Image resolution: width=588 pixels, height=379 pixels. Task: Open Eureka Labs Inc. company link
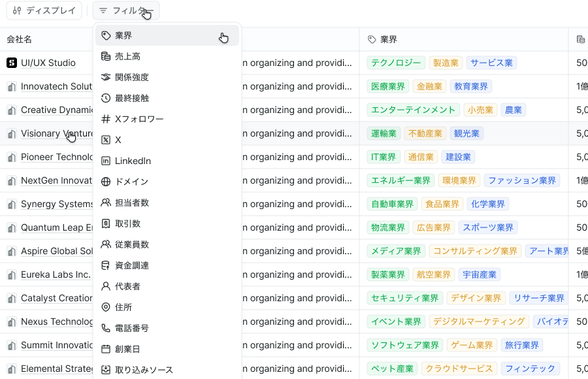(x=56, y=274)
